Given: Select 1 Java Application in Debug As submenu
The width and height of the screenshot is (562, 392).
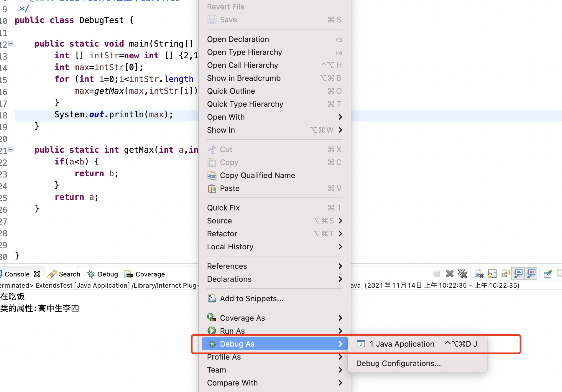Looking at the screenshot, I should coord(417,344).
